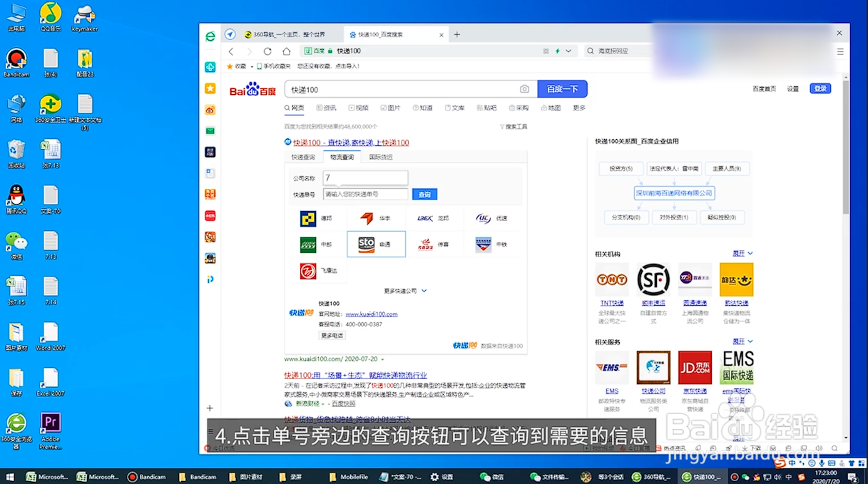This screenshot has height=484, width=868.
Task: Open the Bandicam desktop icon
Action: tap(16, 63)
